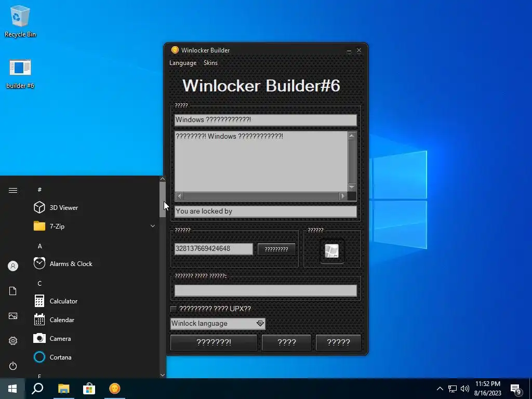This screenshot has width=532, height=399.
Task: Open File Explorer from taskbar
Action: click(63, 389)
